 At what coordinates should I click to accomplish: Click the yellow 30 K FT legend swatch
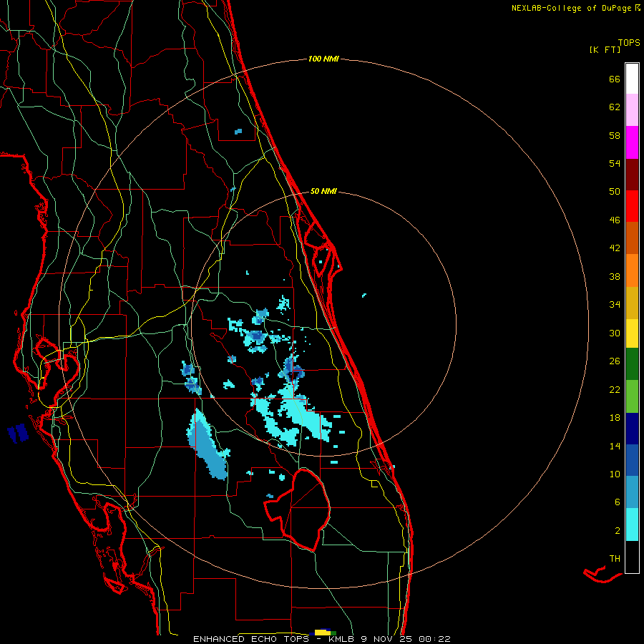click(632, 333)
